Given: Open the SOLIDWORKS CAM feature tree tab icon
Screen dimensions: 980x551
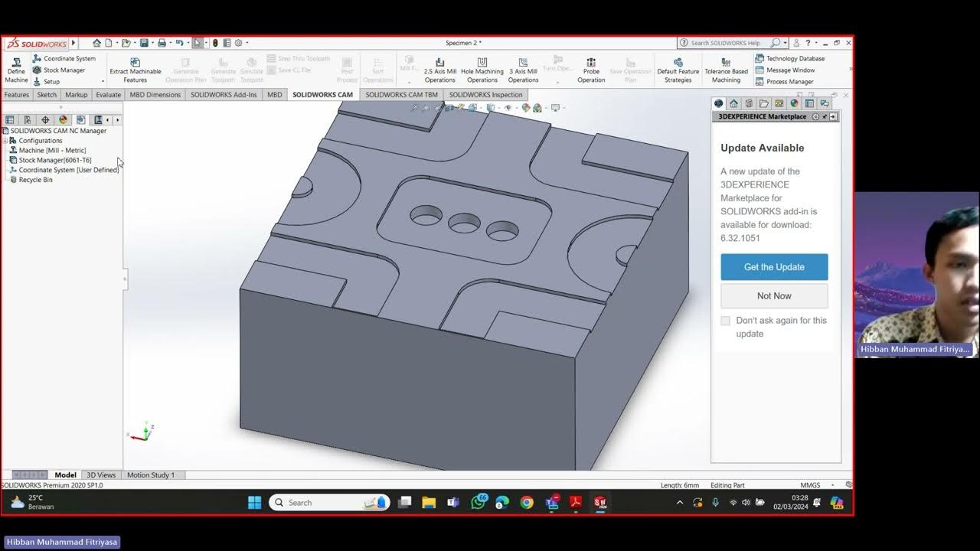Looking at the screenshot, I should pos(80,119).
